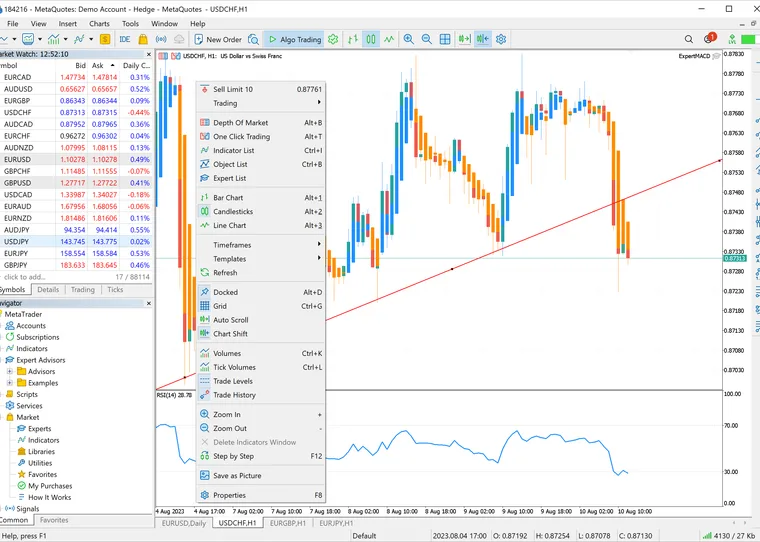This screenshot has width=760, height=542.
Task: Open notifications icon with red badge
Action: (710, 38)
